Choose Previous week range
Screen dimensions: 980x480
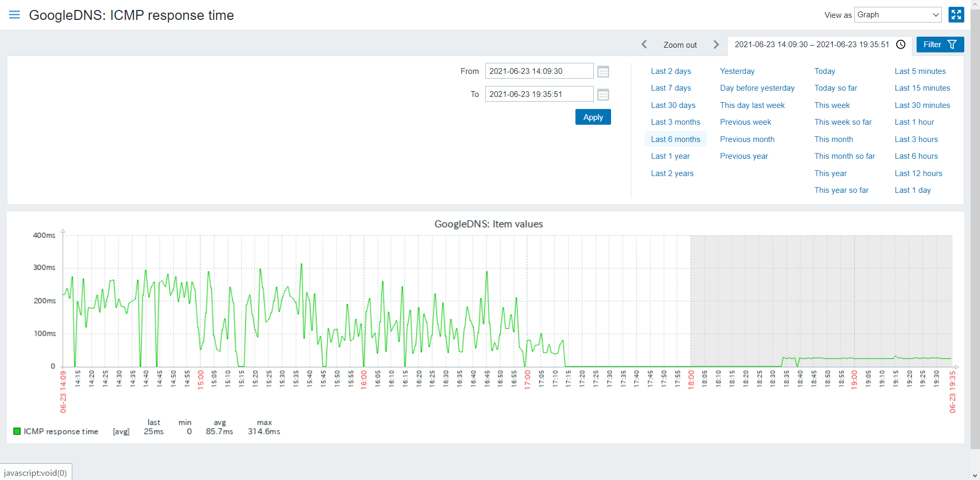746,122
